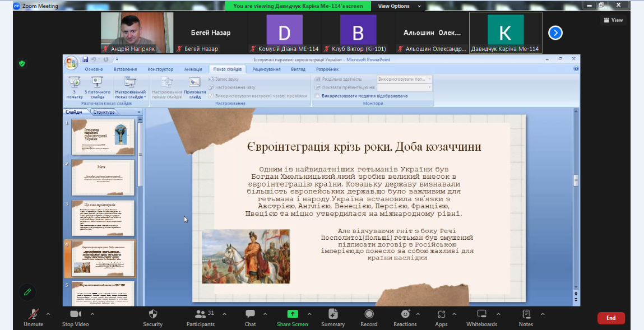Screen dimensions: 644x330
Task: Open the Office button menu
Action: pyautogui.click(x=70, y=59)
